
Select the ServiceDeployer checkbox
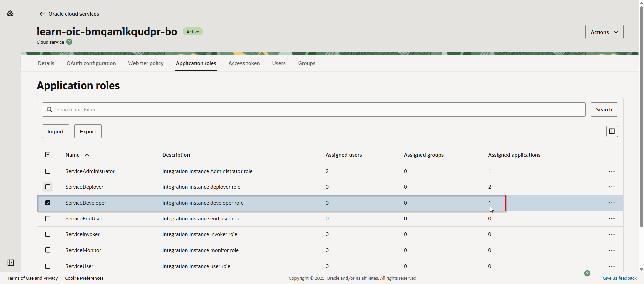[x=48, y=187]
